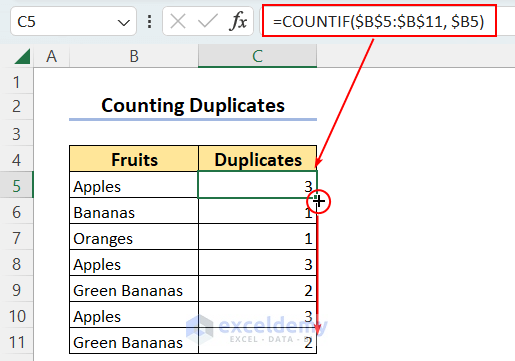Select row 5 header

click(x=16, y=186)
